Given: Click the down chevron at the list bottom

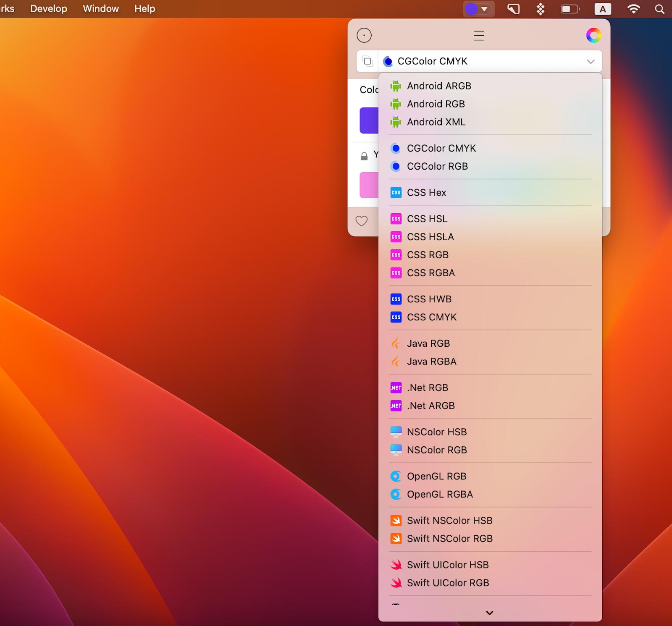Looking at the screenshot, I should click(489, 613).
